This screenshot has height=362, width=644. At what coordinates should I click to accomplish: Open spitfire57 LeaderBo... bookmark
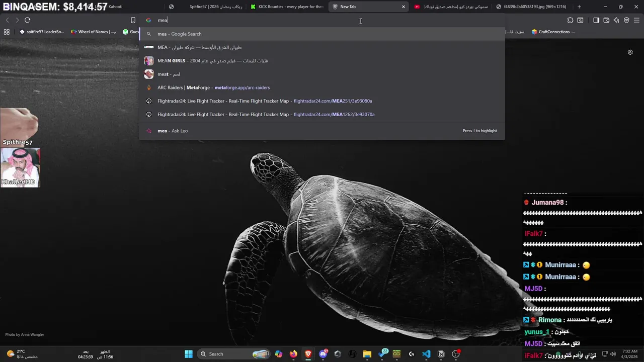pos(42,32)
